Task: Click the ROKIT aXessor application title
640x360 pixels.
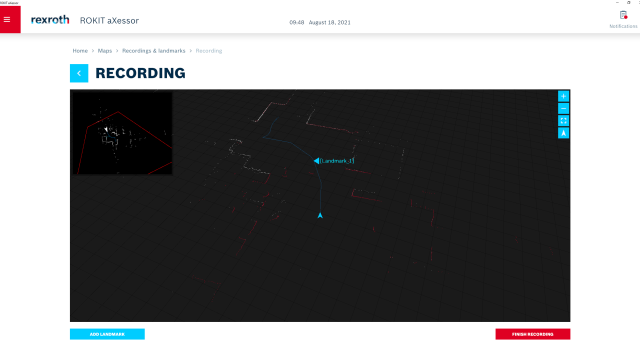Action: 109,20
